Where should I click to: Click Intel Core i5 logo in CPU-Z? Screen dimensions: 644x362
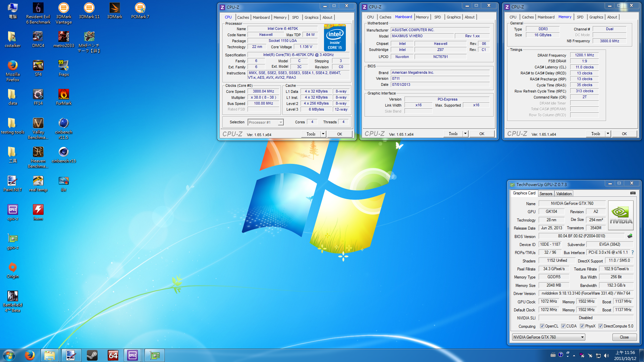pyautogui.click(x=335, y=38)
